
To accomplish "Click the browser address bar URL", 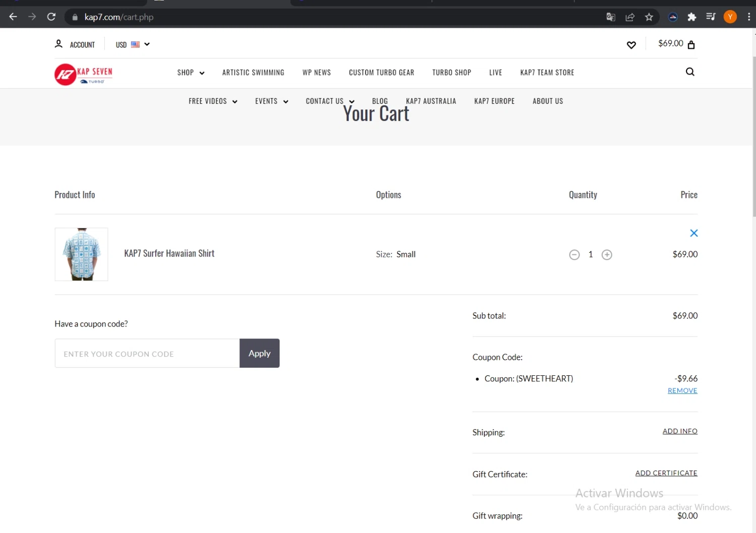I will (x=119, y=17).
